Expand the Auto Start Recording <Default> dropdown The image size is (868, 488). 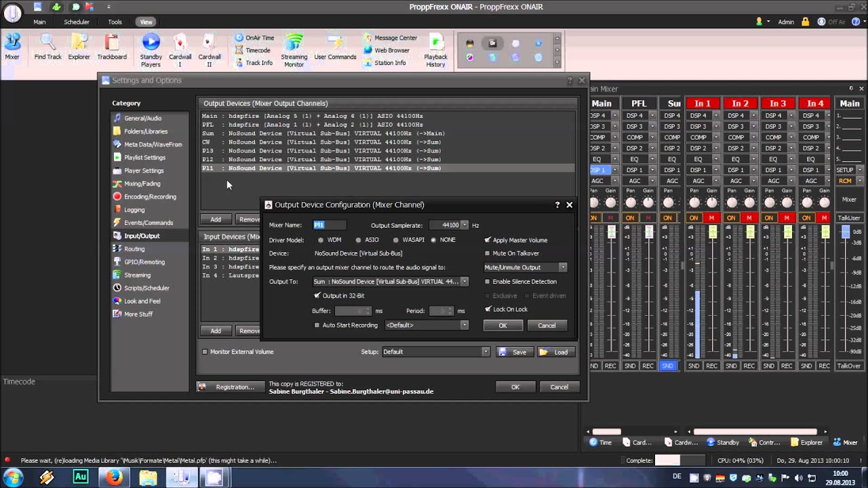click(x=465, y=325)
